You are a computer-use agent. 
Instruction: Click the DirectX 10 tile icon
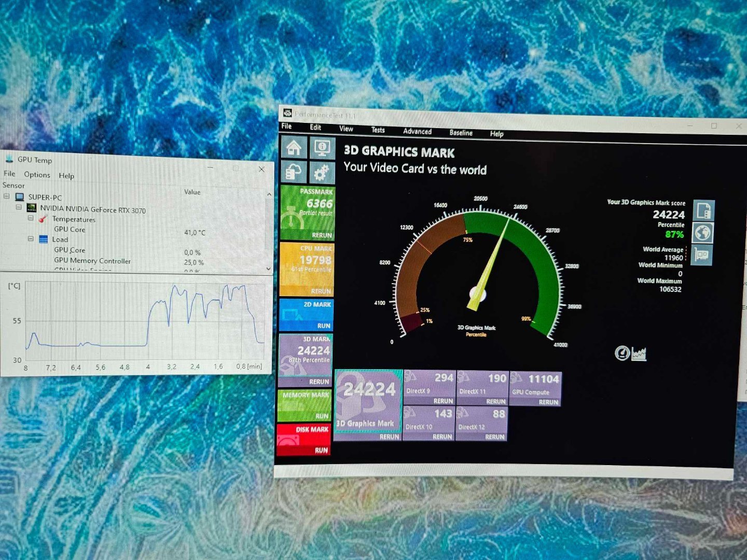[409, 413]
